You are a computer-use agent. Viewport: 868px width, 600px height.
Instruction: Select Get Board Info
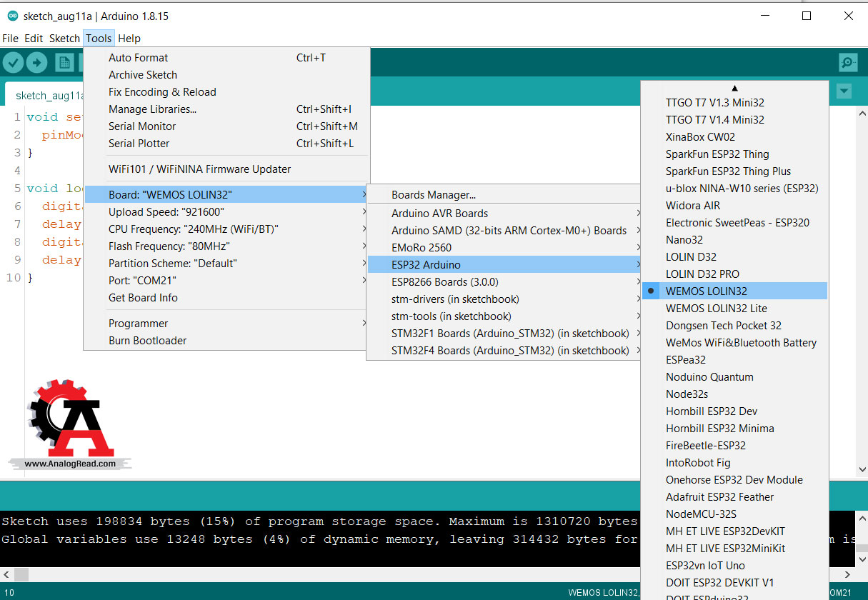pos(227,298)
